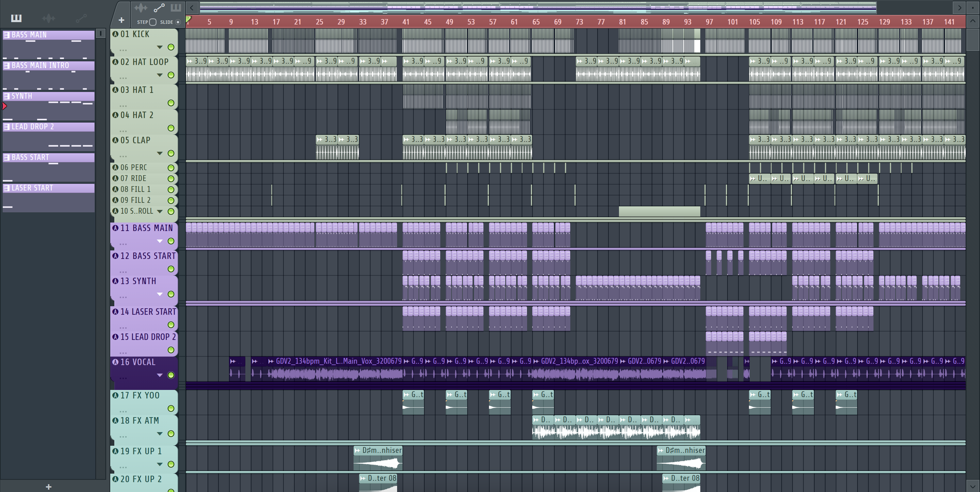Add a new item at picker panel bottom
This screenshot has height=492, width=980.
pos(48,487)
